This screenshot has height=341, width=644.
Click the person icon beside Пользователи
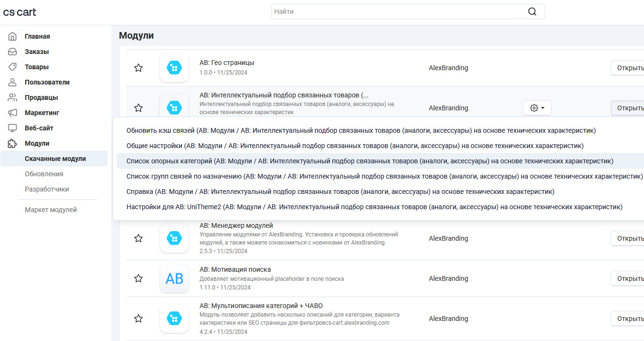click(x=12, y=82)
